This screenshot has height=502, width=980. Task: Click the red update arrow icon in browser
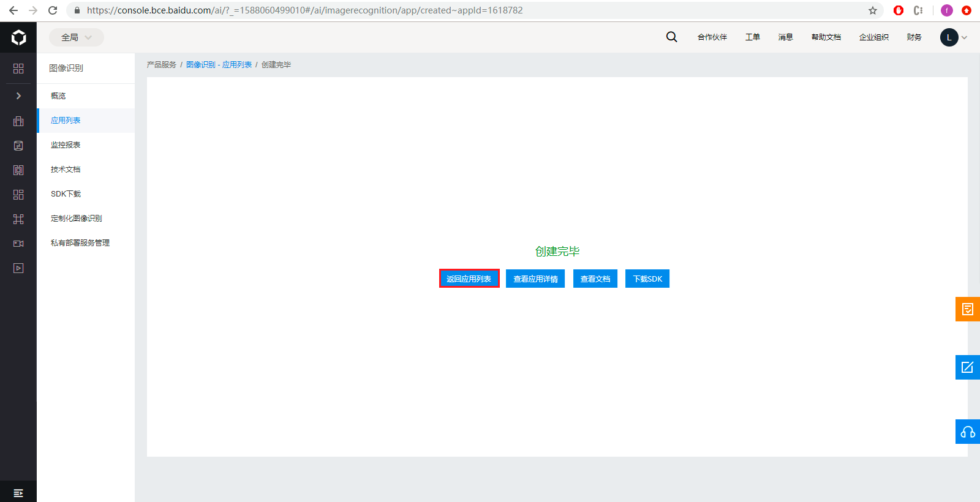pos(967,10)
